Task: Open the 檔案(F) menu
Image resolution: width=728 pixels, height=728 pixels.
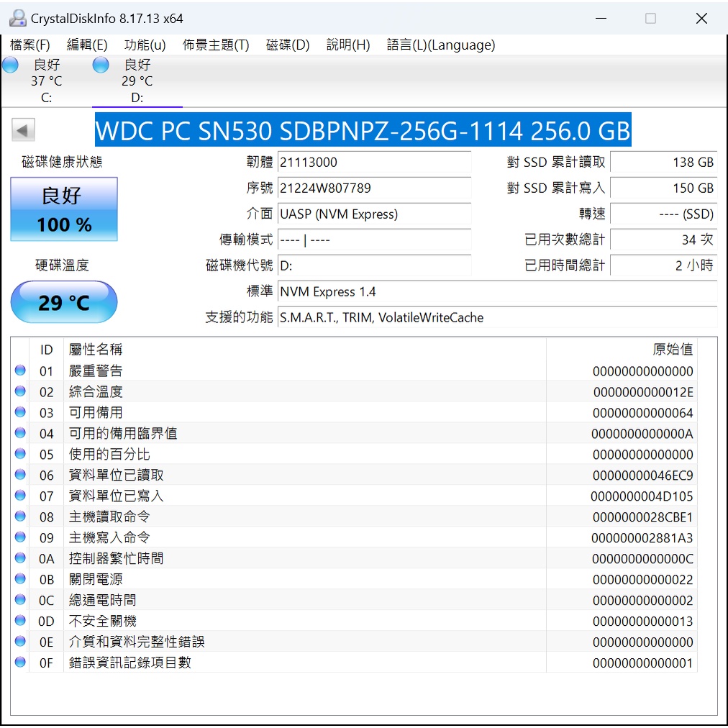Action: click(30, 45)
